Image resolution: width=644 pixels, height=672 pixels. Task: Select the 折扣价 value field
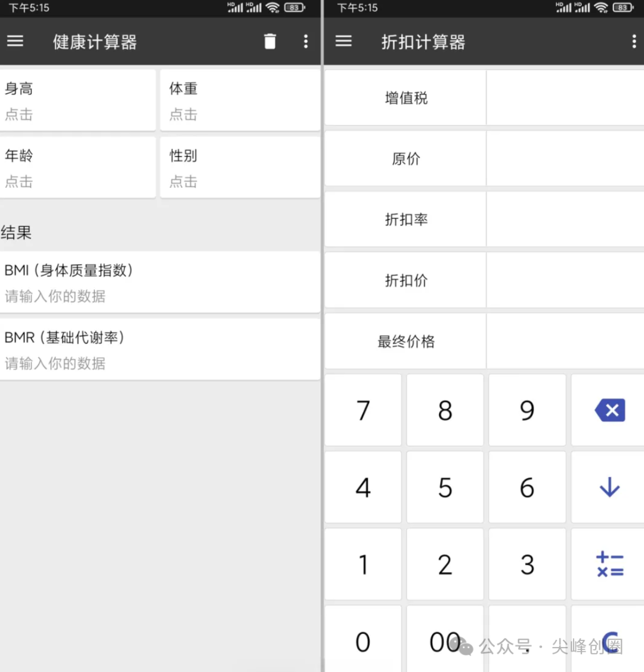(x=565, y=280)
